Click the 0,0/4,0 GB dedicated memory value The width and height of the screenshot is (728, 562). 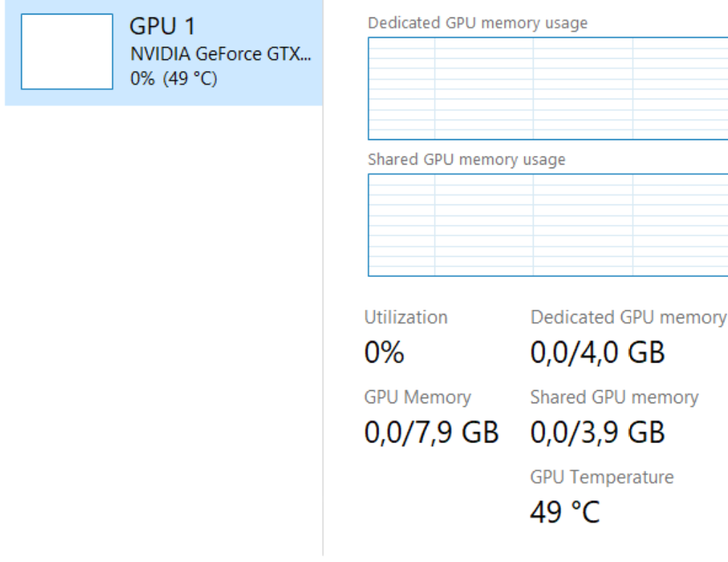pos(597,353)
